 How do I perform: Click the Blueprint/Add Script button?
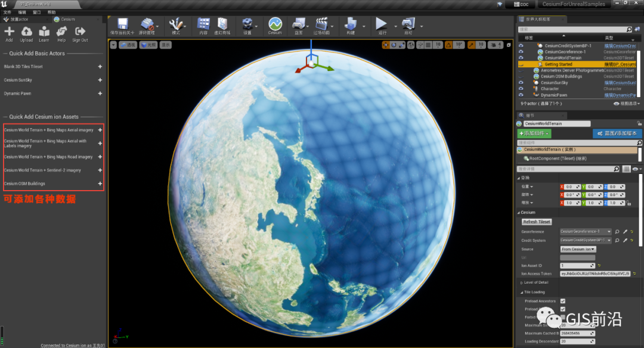[x=617, y=133]
